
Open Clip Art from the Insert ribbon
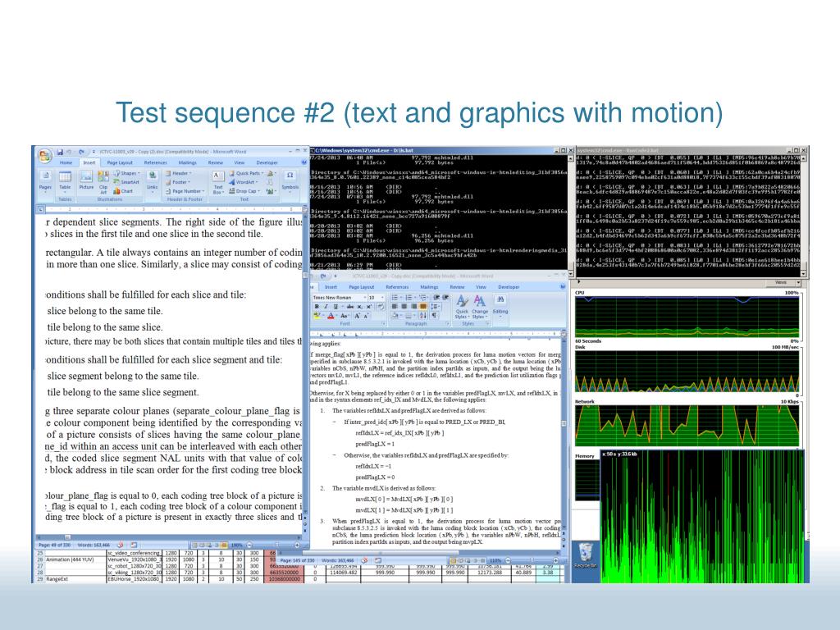[x=103, y=181]
